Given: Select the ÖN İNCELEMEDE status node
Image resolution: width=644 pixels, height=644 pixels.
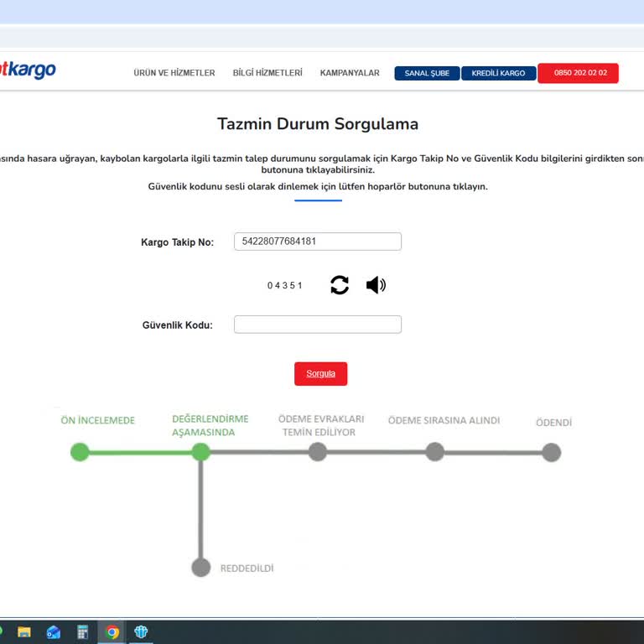Looking at the screenshot, I should click(80, 452).
